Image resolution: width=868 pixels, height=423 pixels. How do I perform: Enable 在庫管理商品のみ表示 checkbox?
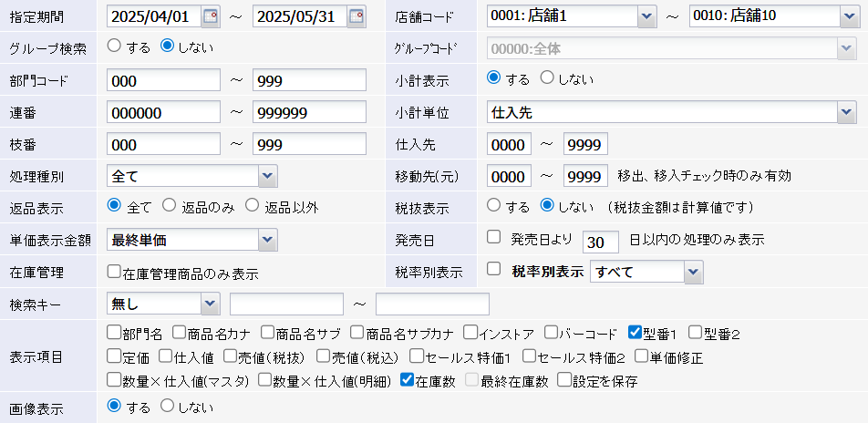[x=114, y=272]
